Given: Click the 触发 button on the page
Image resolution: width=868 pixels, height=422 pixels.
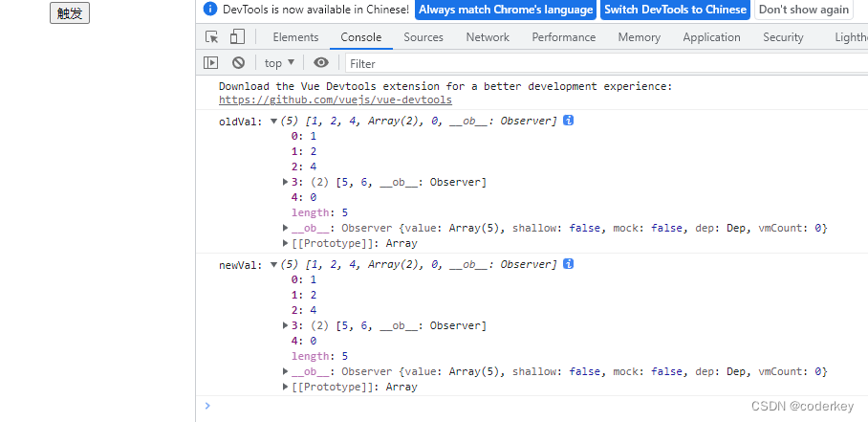Looking at the screenshot, I should pyautogui.click(x=70, y=12).
